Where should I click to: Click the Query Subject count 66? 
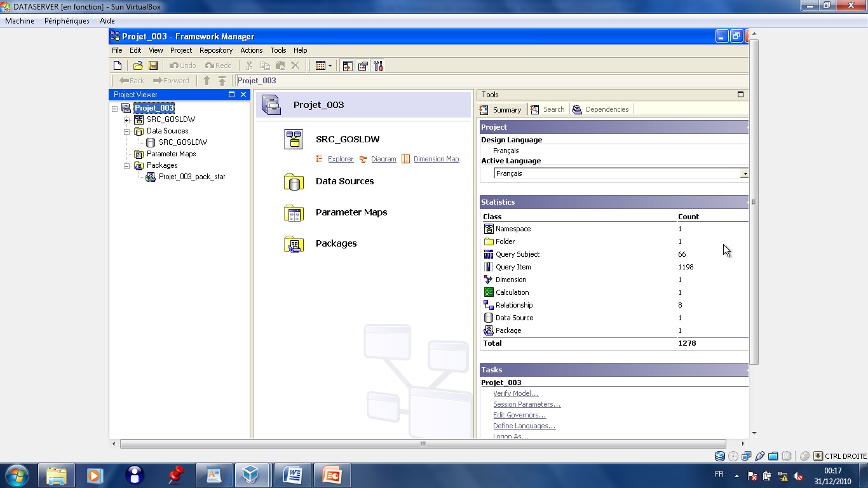tap(682, 254)
